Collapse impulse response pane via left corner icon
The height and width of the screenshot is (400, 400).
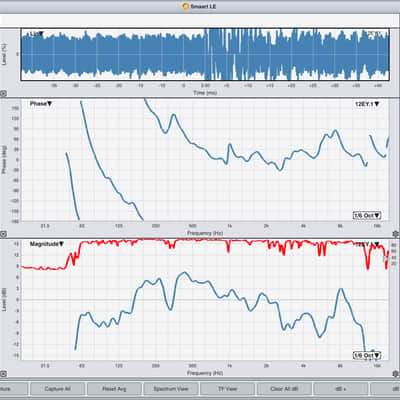coord(3,94)
